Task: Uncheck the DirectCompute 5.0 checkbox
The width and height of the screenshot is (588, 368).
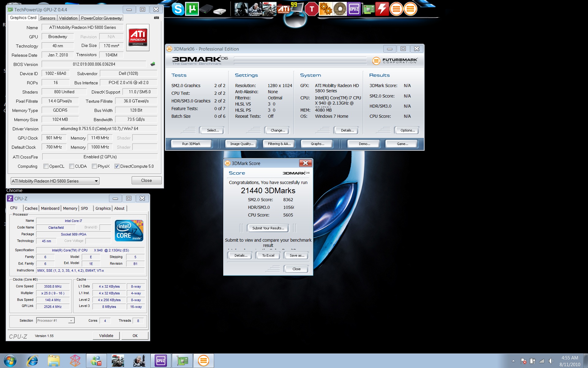Action: pyautogui.click(x=117, y=166)
